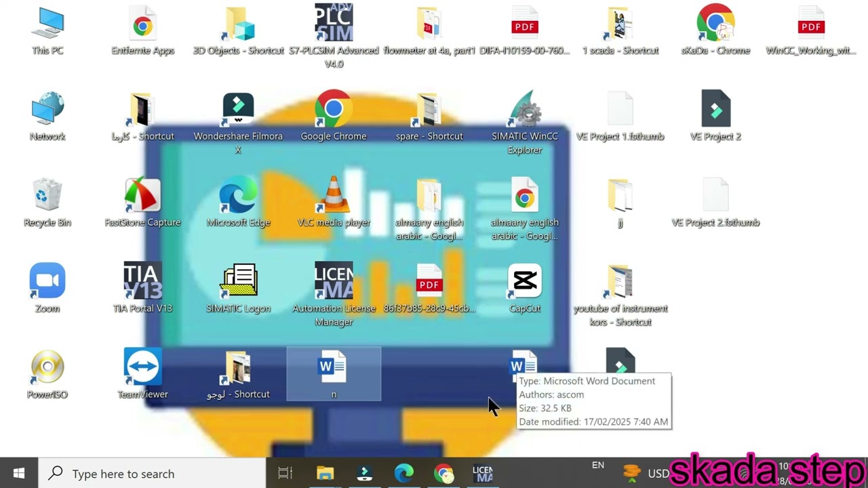868x488 pixels.
Task: Open Edge from the taskbar
Action: pos(404,473)
